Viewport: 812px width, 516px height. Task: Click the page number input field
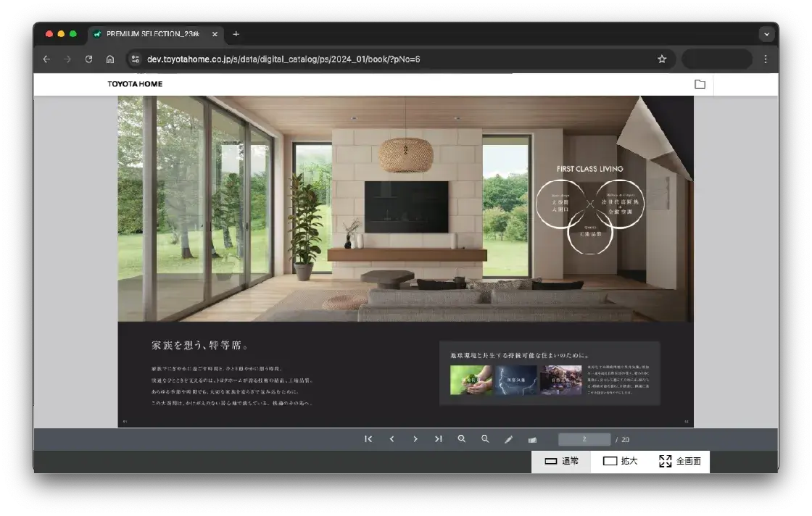tap(584, 439)
